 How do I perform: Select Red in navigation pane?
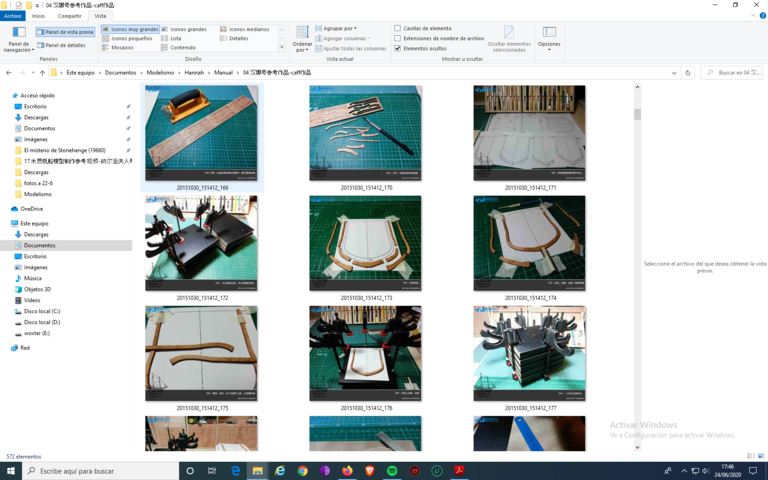pyautogui.click(x=25, y=348)
